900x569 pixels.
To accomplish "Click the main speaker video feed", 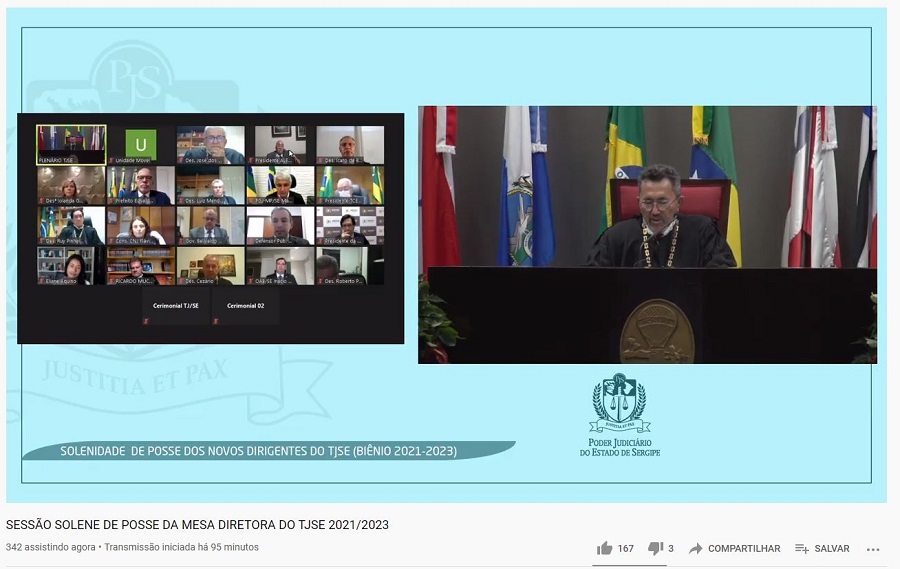I will point(647,234).
